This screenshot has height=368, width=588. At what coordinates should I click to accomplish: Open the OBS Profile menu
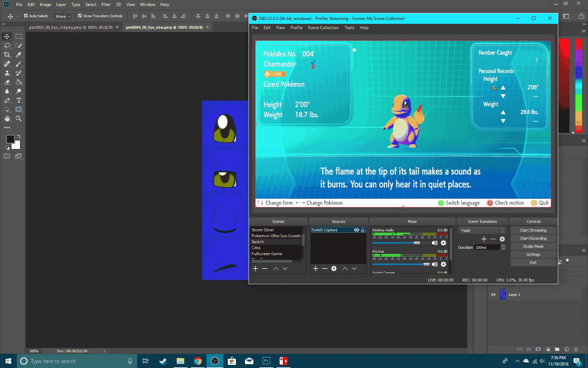point(296,28)
